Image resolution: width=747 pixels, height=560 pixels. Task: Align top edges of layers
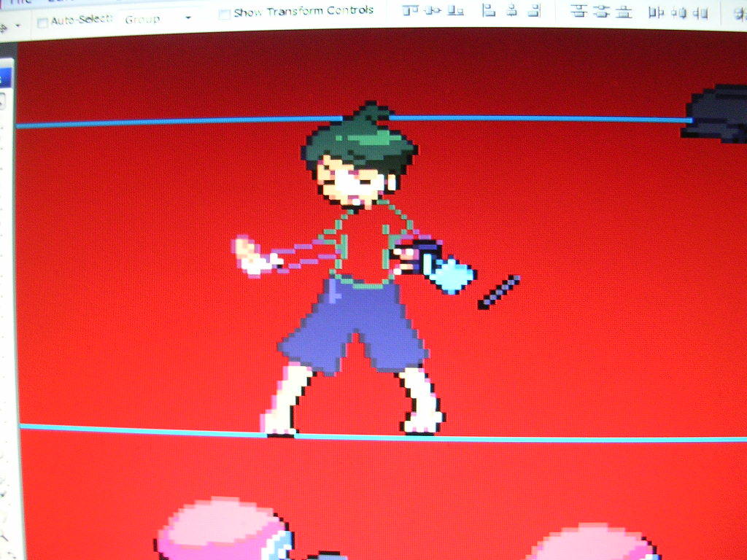coord(410,10)
